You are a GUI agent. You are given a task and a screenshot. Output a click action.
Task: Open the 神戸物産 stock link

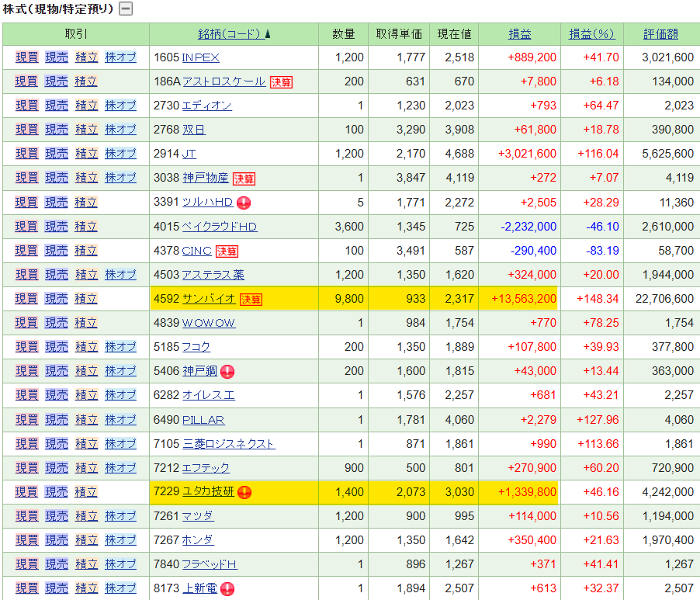(206, 178)
